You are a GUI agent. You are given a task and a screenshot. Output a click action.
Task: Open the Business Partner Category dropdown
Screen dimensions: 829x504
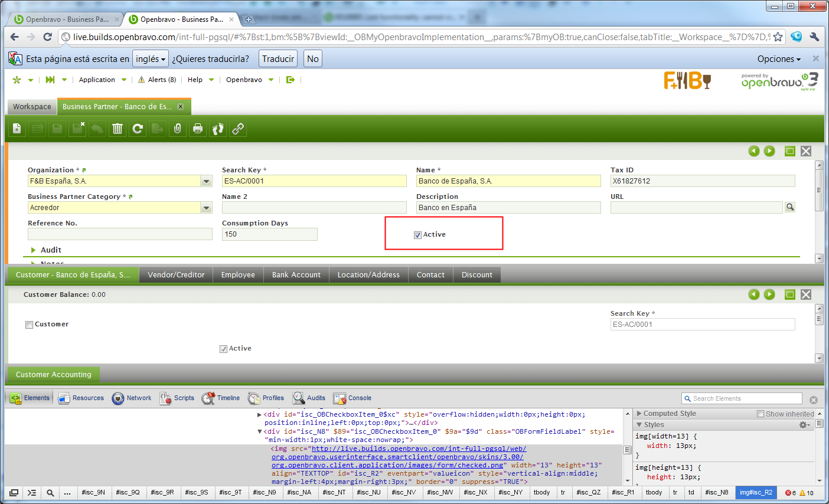(206, 208)
